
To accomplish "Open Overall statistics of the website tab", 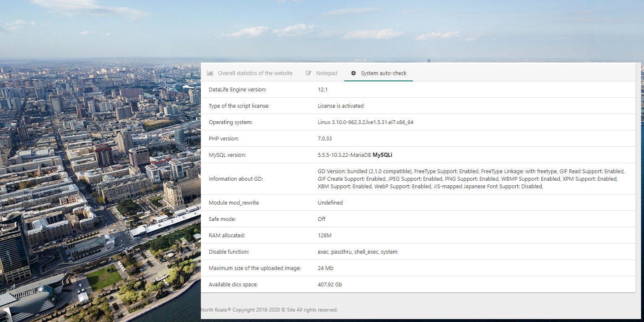I will click(250, 73).
